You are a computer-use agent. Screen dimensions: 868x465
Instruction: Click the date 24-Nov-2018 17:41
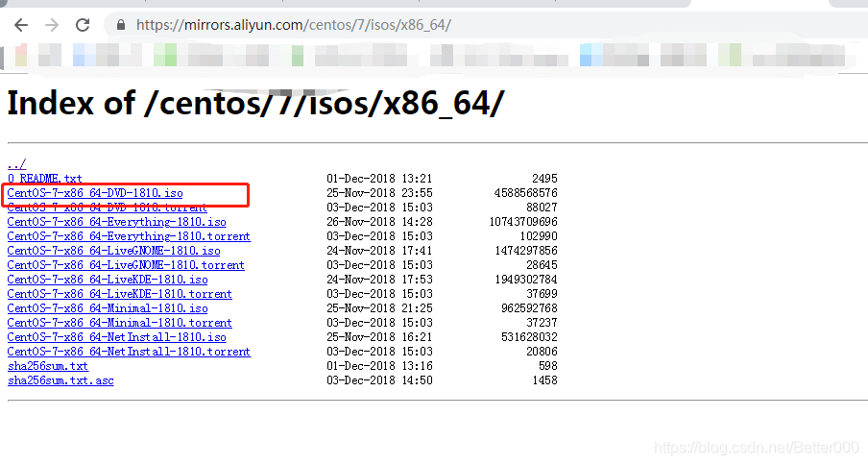(x=379, y=251)
